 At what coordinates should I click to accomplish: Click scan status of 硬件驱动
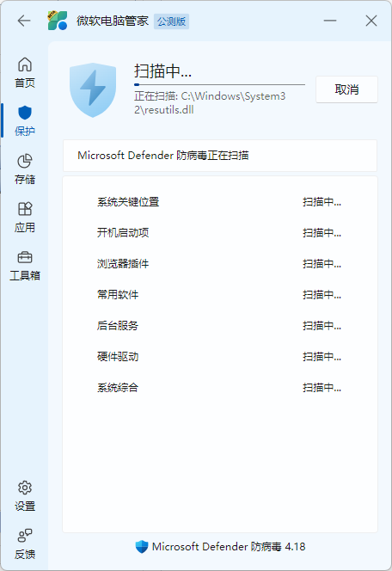tap(322, 357)
